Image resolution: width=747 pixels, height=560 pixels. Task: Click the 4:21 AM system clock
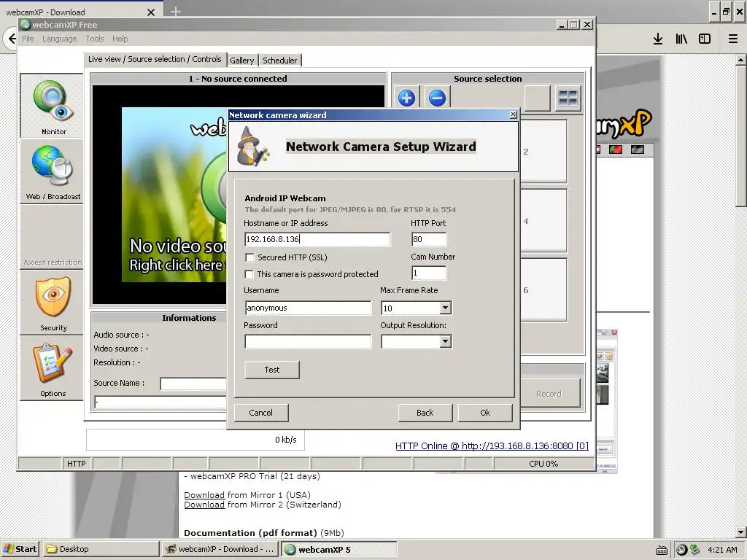point(722,550)
